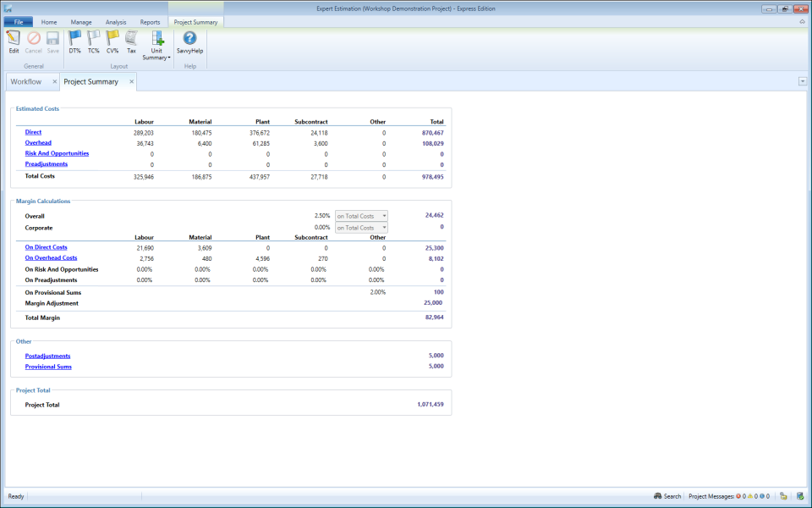Open the Direct costs link
Viewport: 812px width, 508px height.
[33, 132]
